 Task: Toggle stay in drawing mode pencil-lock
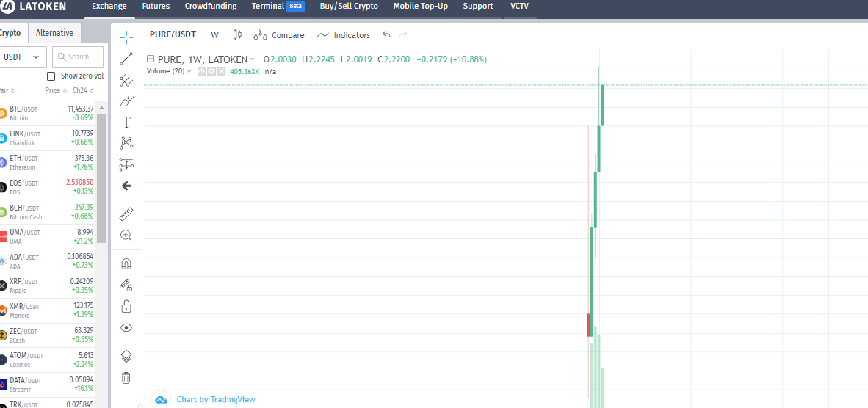(126, 285)
